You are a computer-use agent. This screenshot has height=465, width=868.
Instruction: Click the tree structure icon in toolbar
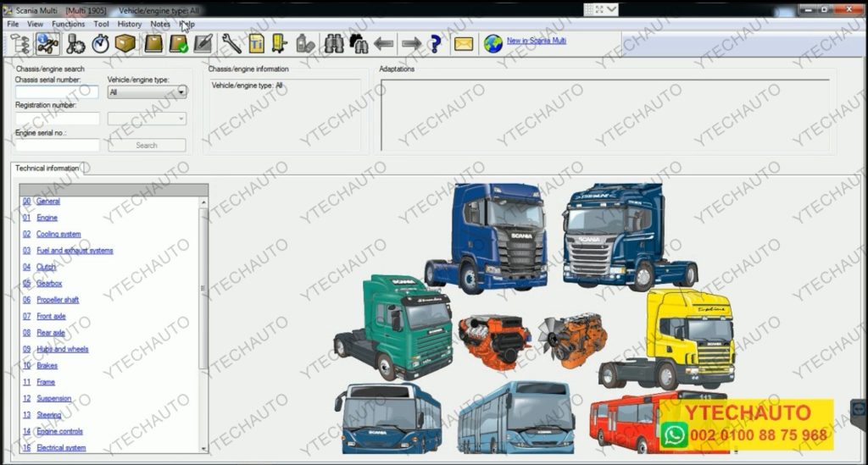(20, 43)
